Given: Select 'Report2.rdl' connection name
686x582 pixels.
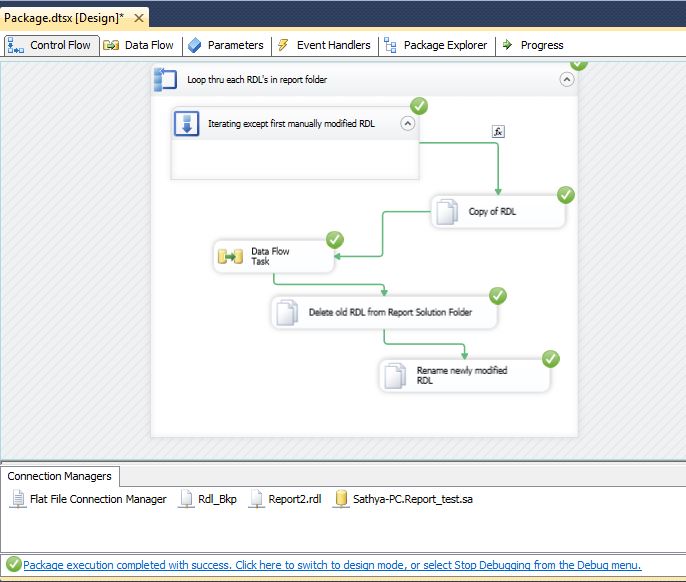Looking at the screenshot, I should pos(295,499).
